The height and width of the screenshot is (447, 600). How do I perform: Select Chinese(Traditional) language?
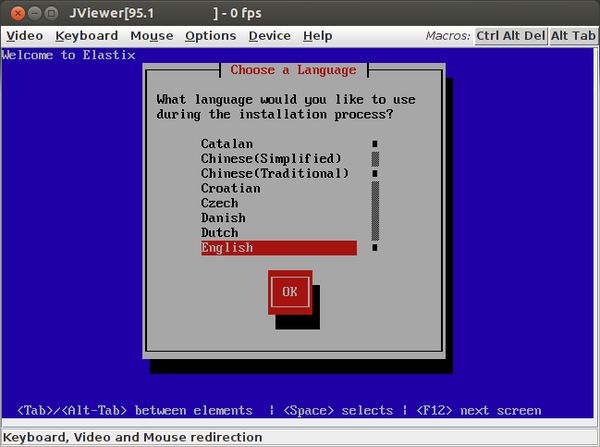pyautogui.click(x=275, y=173)
